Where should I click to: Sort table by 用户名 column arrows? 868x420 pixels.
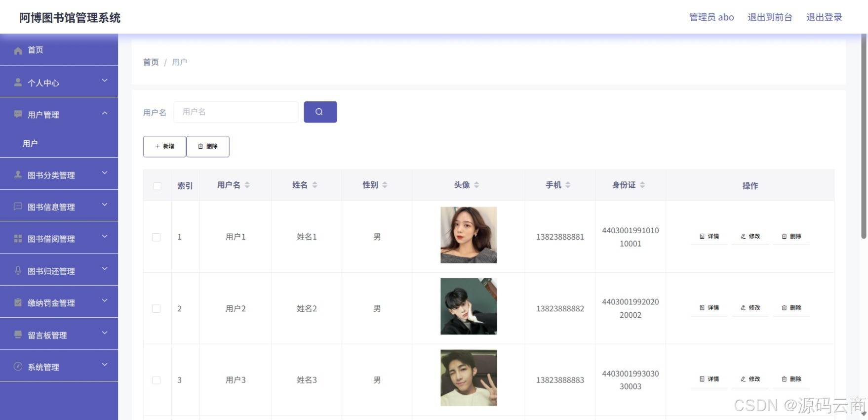247,185
